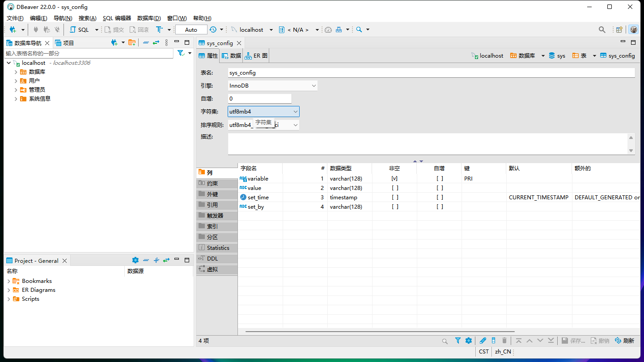Open the SQL editor button in main toolbar
Viewport: 644px width, 362px height.
[79, 29]
